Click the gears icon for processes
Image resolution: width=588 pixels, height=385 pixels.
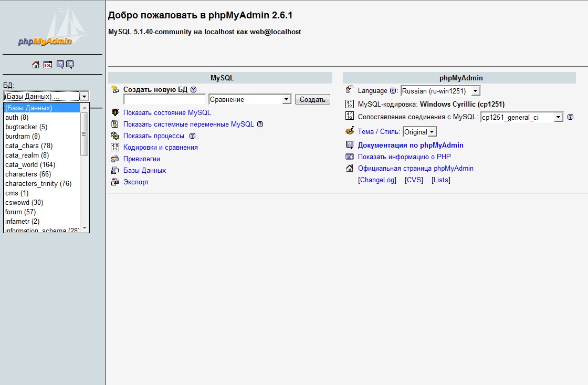(115, 136)
